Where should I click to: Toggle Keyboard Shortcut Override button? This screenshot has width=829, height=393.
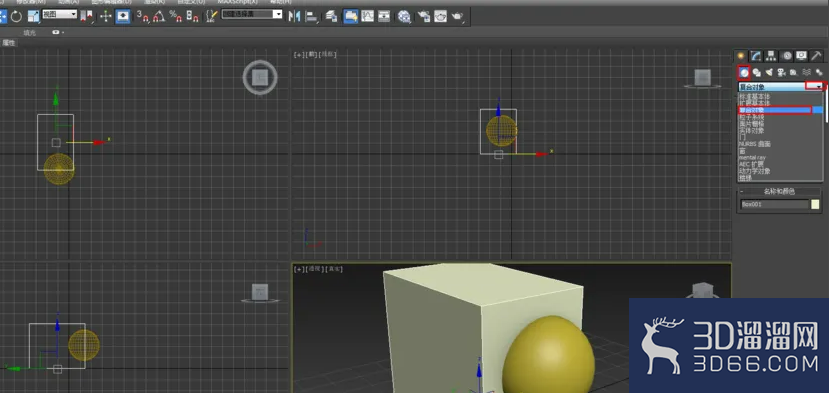click(x=123, y=16)
